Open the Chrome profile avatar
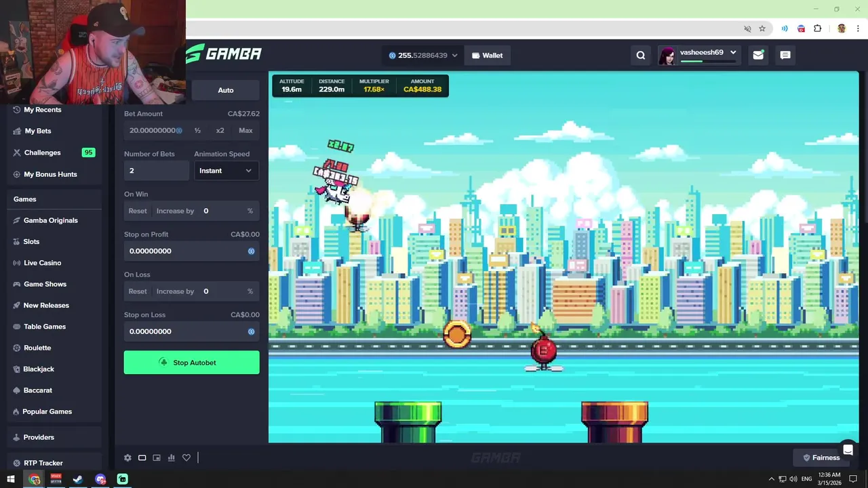The width and height of the screenshot is (868, 488). [x=842, y=28]
